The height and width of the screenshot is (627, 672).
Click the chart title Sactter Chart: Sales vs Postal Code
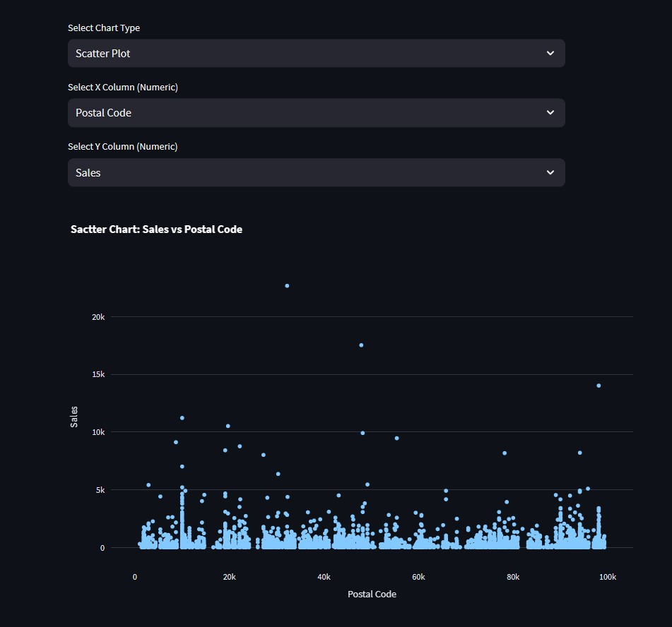[156, 229]
